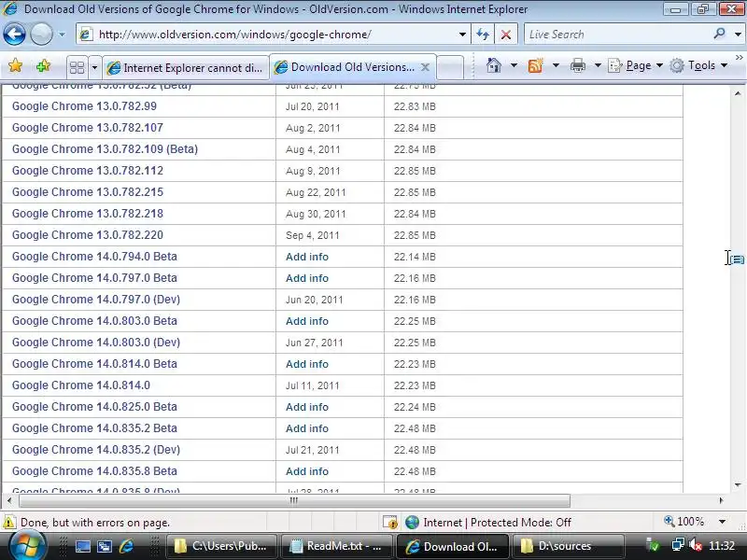
Task: Expand the address bar history dropdown
Action: pyautogui.click(x=462, y=35)
